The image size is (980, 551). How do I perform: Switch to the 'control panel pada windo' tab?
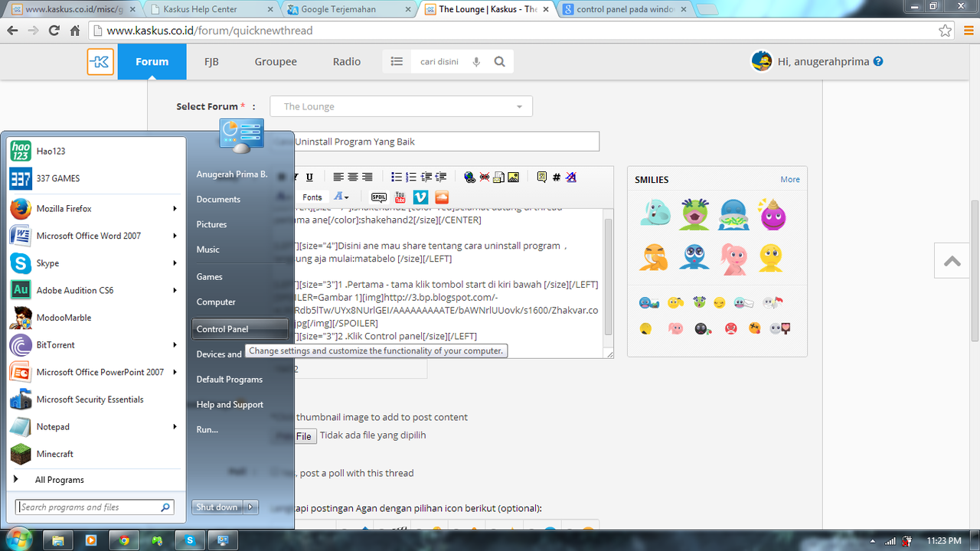point(624,9)
